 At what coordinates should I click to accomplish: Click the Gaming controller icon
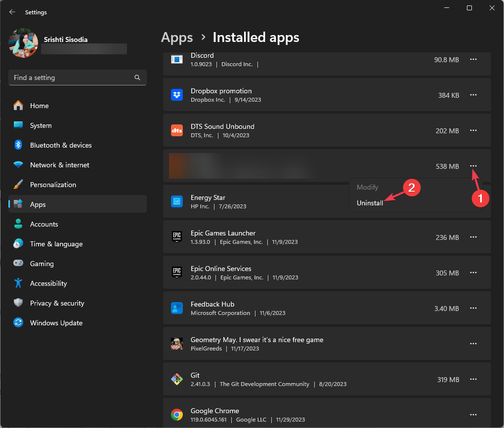(x=18, y=263)
